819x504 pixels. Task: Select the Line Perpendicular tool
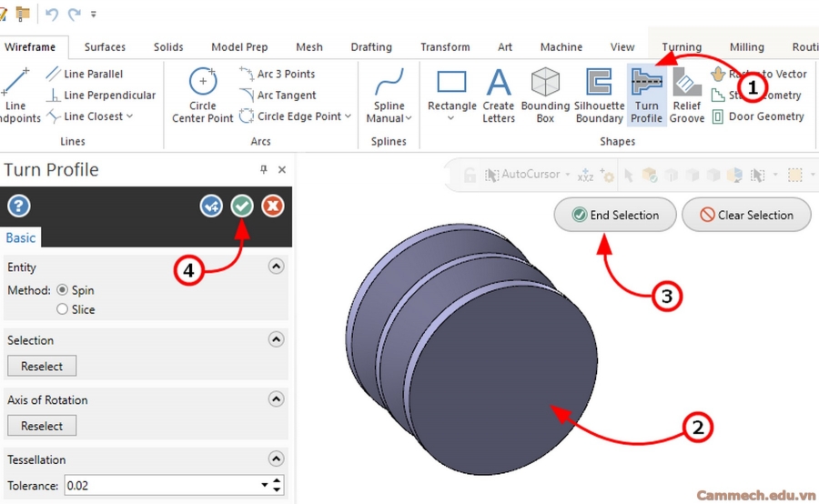point(101,95)
